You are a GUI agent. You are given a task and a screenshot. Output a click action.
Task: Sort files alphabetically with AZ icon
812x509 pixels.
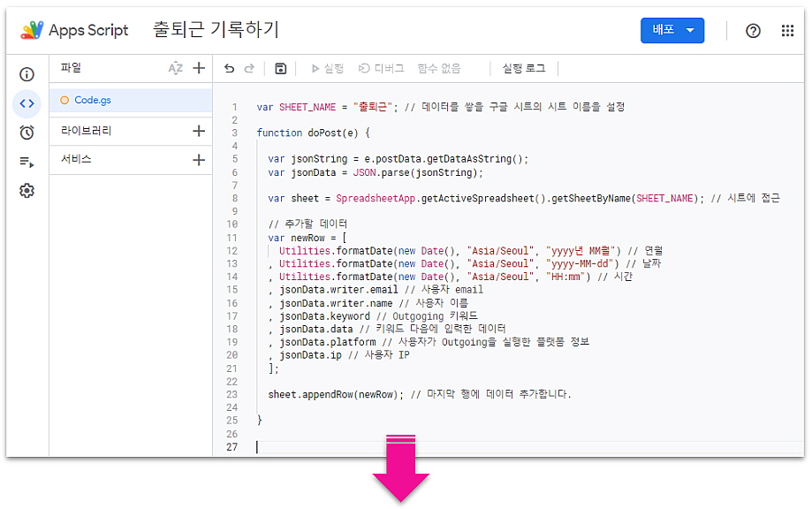coord(175,69)
